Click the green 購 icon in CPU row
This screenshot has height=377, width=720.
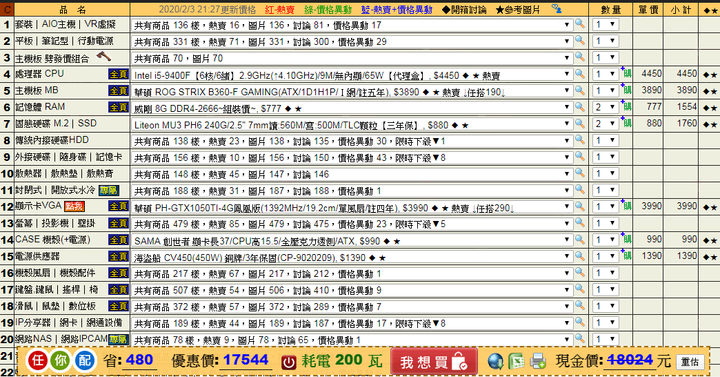(626, 74)
